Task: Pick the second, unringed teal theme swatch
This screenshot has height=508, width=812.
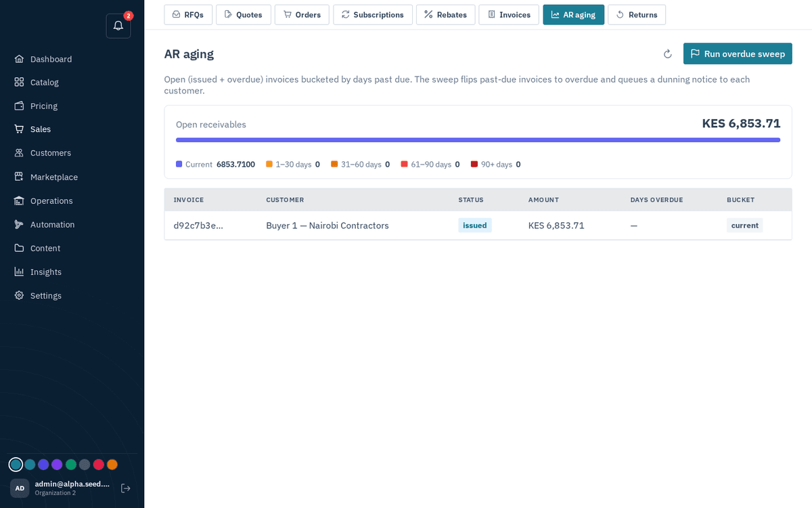Action: (30, 465)
